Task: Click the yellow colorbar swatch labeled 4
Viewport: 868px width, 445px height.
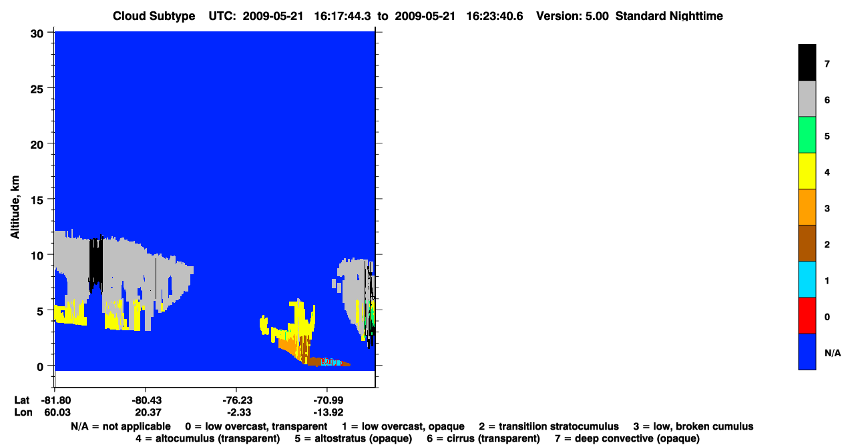Action: coord(807,171)
